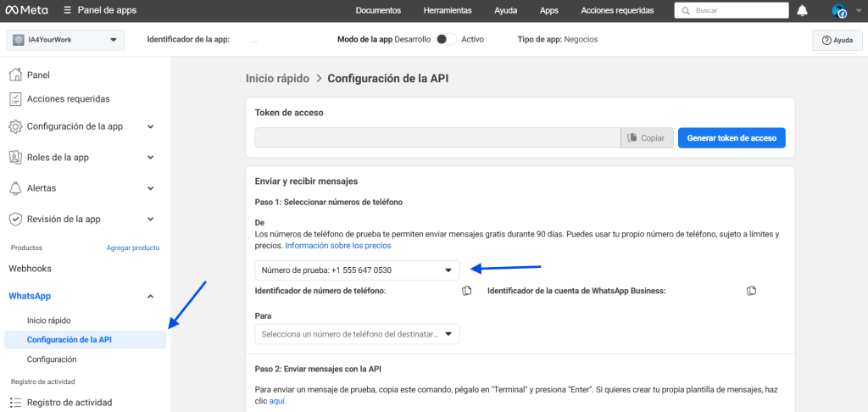868x412 pixels.
Task: Open Registro de actividad page
Action: pos(70,403)
